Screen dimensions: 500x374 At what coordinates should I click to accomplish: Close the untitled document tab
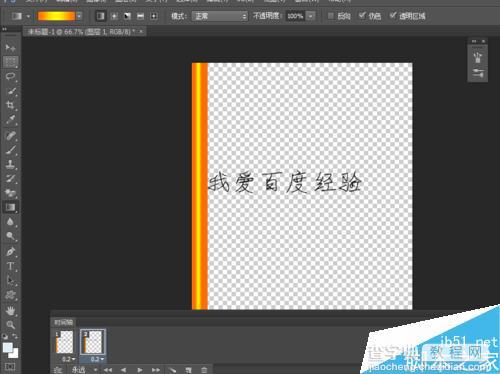(x=141, y=32)
